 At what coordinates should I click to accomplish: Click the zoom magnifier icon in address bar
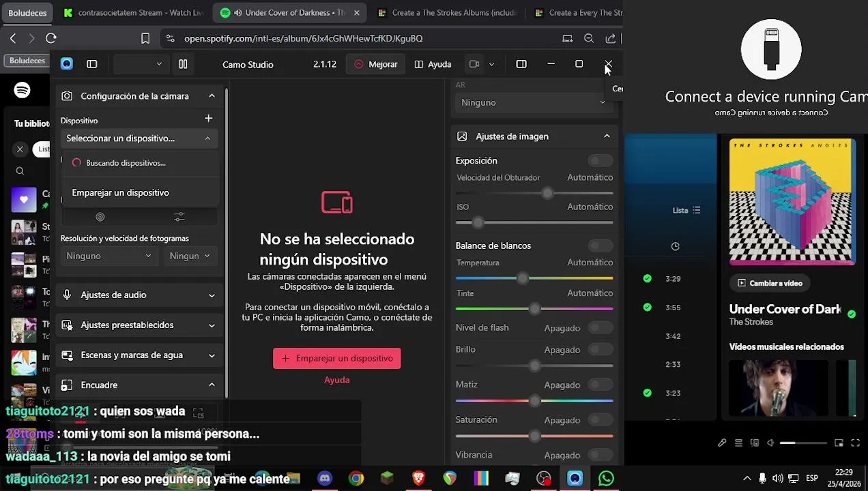[x=589, y=38]
